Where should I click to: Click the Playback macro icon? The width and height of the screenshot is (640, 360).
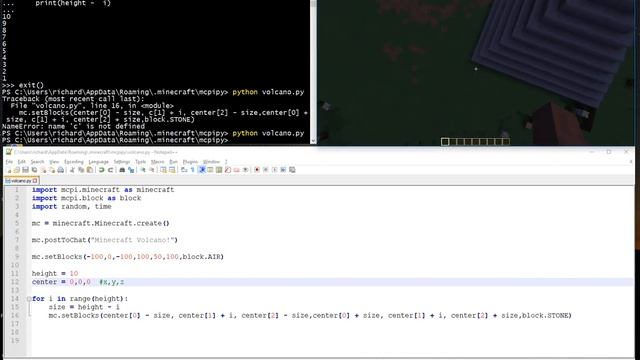click(274, 170)
